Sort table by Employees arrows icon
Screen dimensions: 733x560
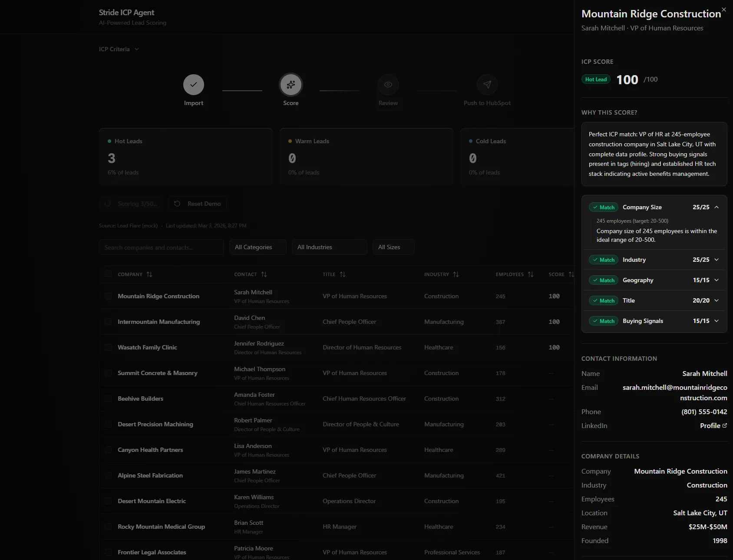[530, 274]
